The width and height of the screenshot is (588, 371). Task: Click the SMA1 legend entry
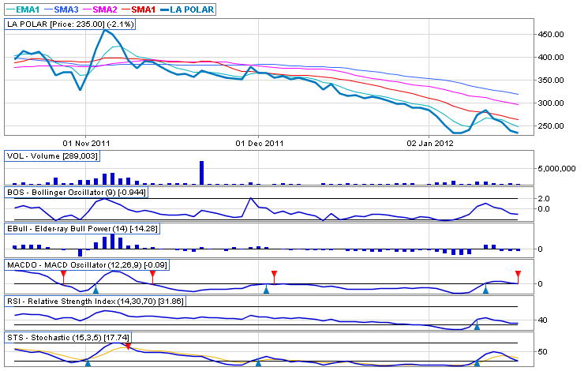138,9
